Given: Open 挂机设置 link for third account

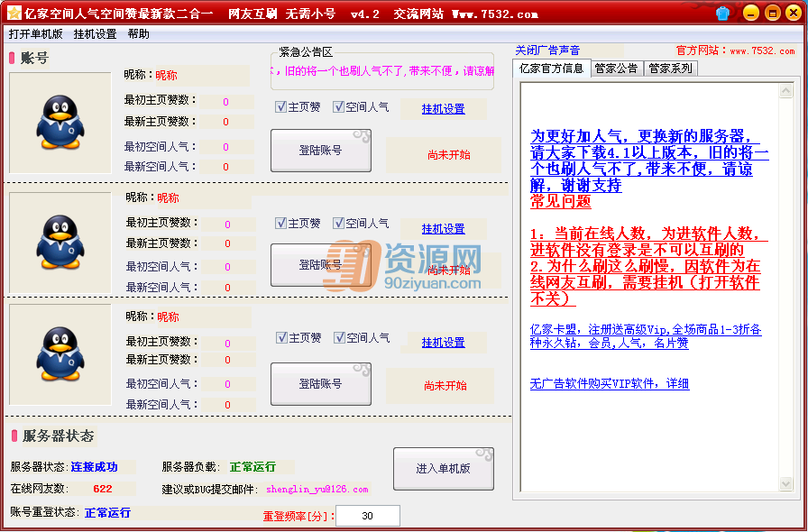Looking at the screenshot, I should pyautogui.click(x=443, y=343).
